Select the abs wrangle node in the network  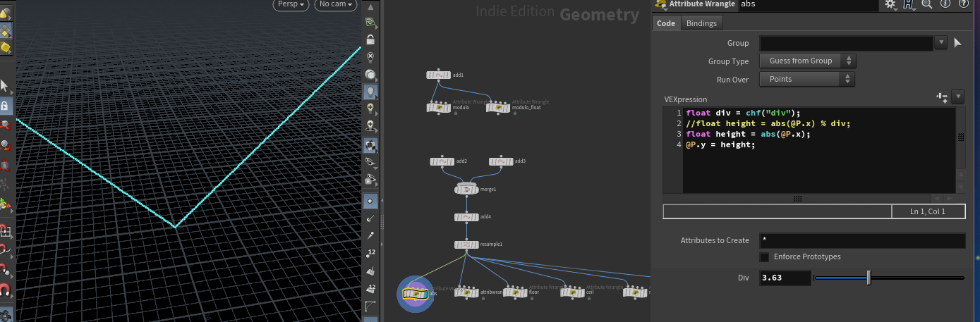click(x=415, y=293)
